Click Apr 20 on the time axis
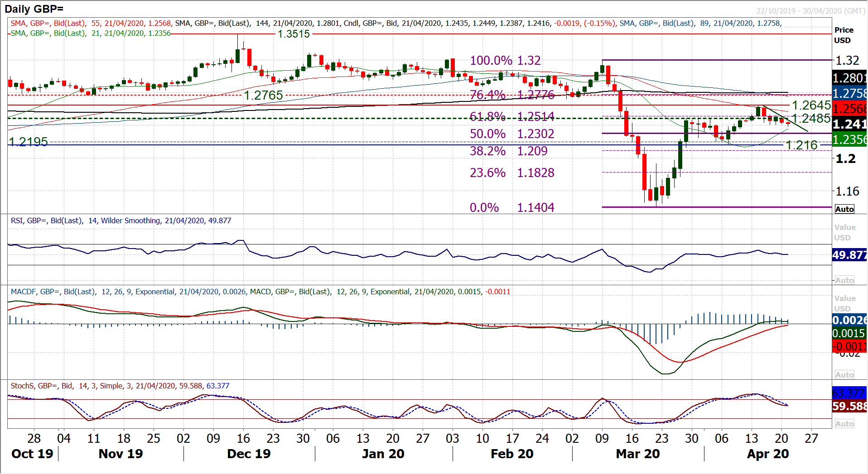 [768, 454]
